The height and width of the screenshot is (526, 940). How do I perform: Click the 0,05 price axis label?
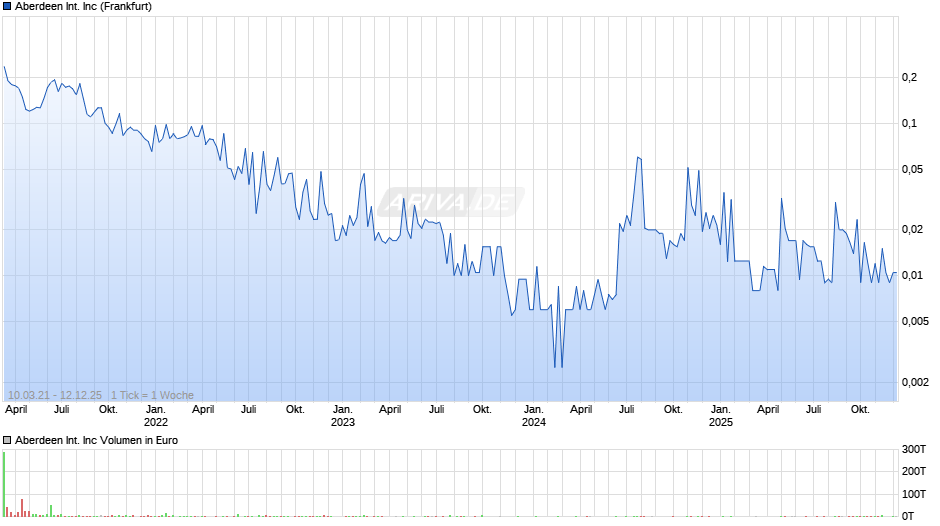click(912, 170)
